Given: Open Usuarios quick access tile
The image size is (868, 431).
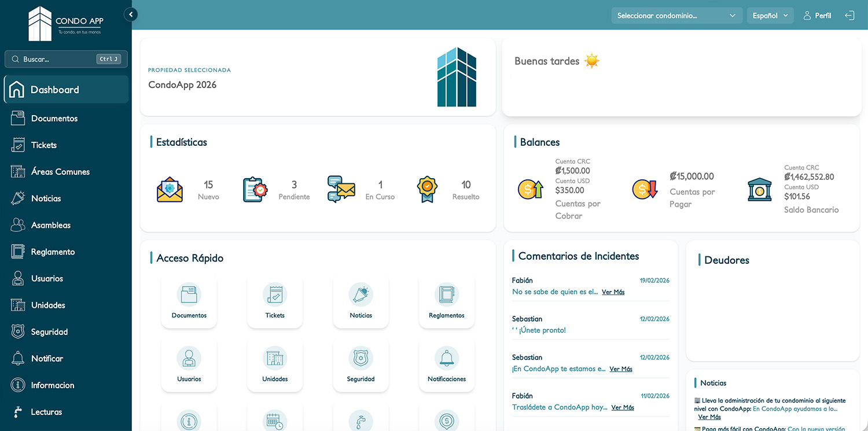Looking at the screenshot, I should pos(189,365).
